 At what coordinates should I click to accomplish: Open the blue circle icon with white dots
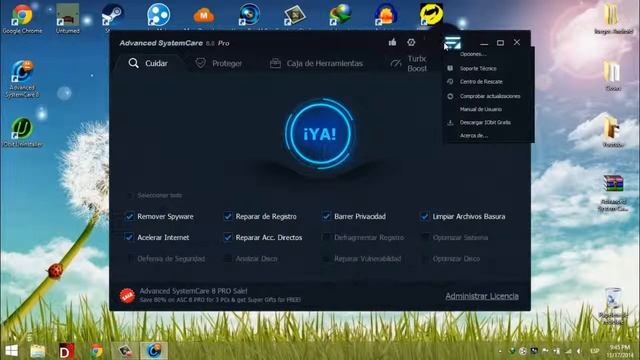[158, 15]
